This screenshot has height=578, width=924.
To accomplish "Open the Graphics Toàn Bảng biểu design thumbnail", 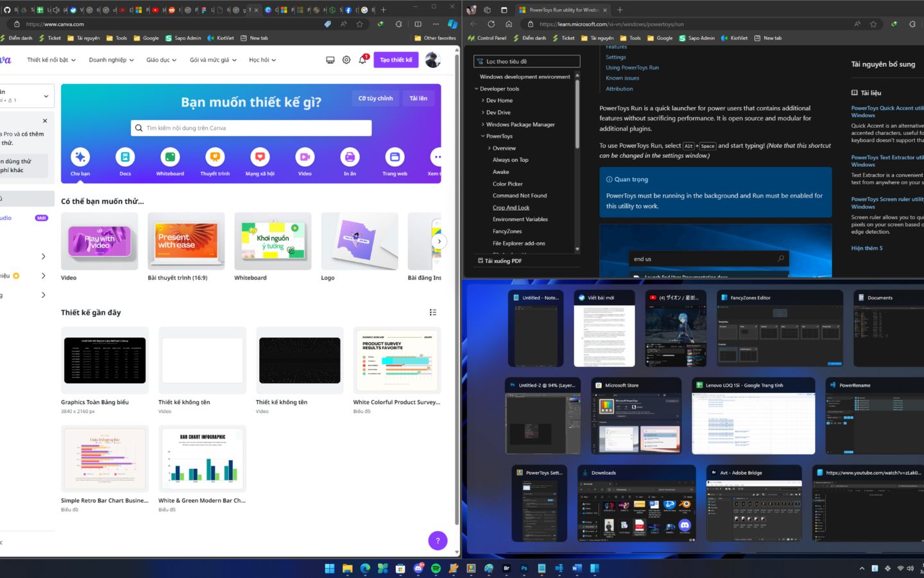I will tap(105, 361).
